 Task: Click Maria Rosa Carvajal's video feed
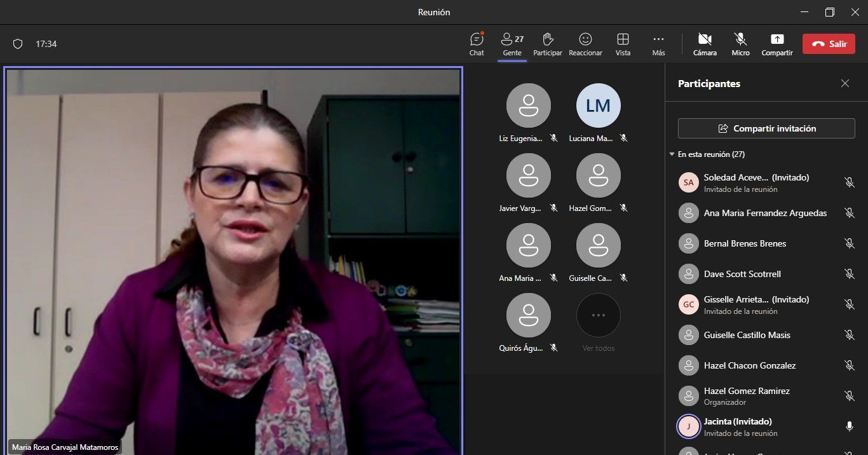(233, 254)
